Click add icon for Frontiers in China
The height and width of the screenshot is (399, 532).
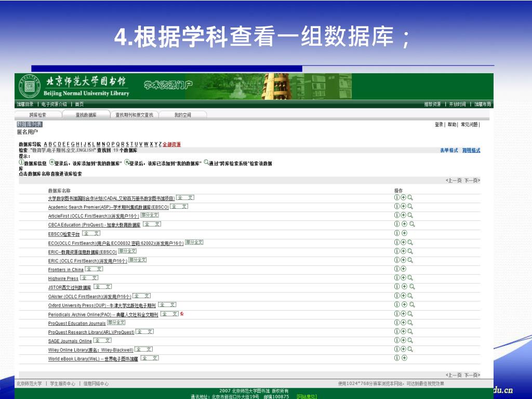tap(403, 269)
